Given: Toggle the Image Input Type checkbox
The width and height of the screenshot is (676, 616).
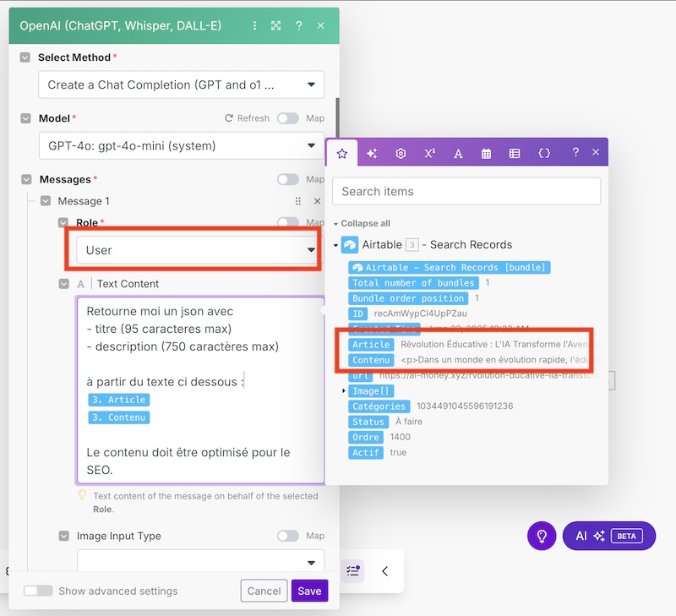Looking at the screenshot, I should [64, 536].
